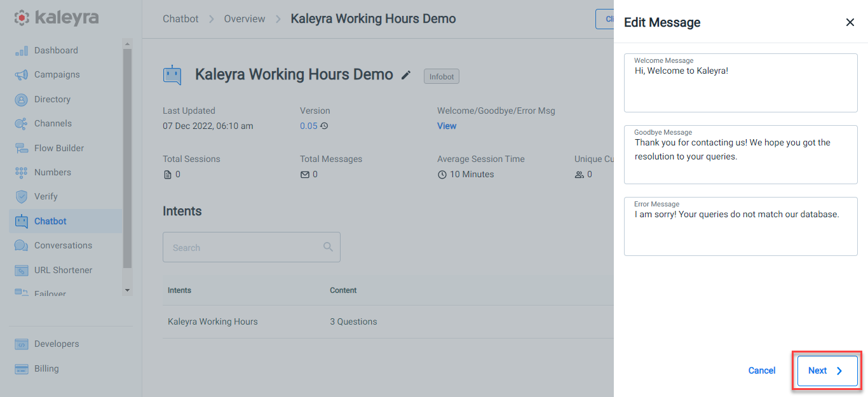Screen dimensions: 868x397
Task: Open Developers section
Action: click(57, 344)
